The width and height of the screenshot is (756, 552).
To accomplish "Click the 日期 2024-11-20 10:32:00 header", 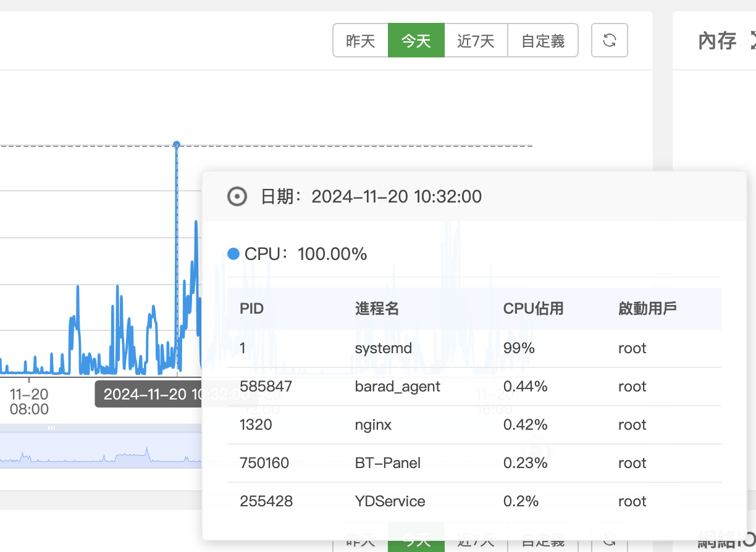I will [x=371, y=197].
